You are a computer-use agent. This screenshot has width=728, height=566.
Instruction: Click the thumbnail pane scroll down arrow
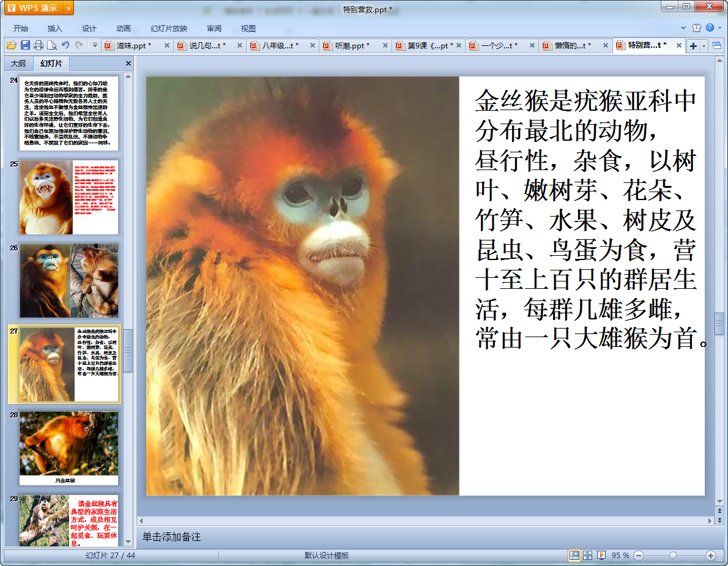128,542
